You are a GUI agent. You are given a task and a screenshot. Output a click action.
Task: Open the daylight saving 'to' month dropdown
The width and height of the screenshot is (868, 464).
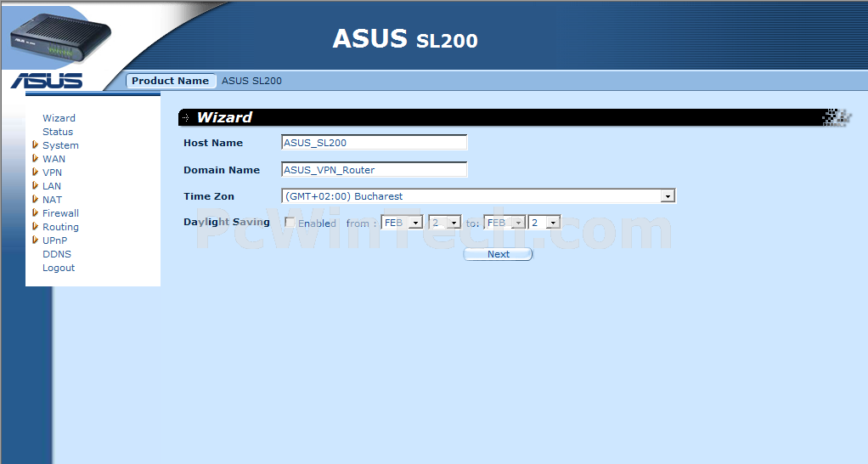[504, 222]
